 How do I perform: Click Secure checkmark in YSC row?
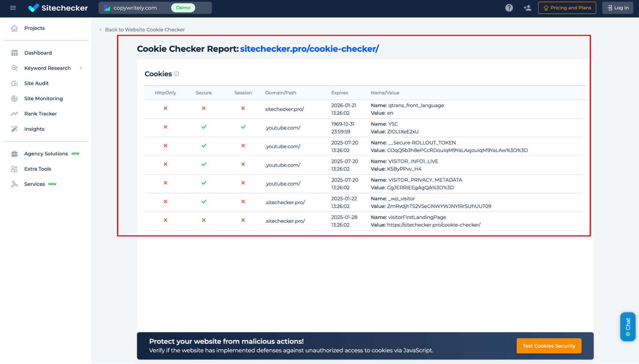204,127
